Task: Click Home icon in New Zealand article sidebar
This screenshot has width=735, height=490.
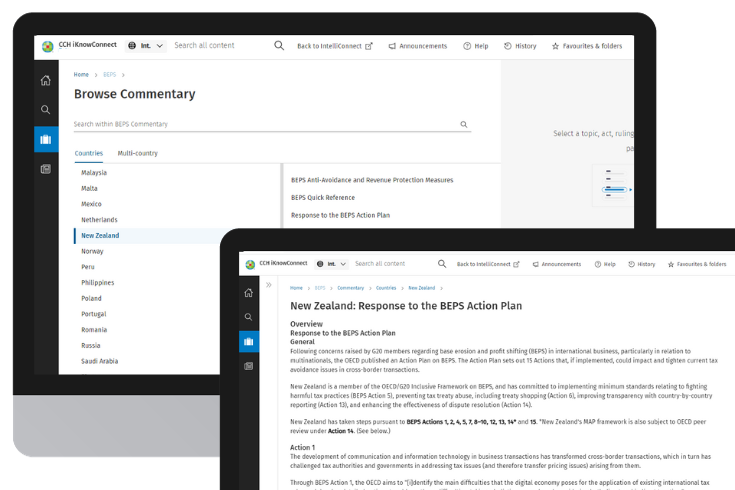Action: pos(249,292)
